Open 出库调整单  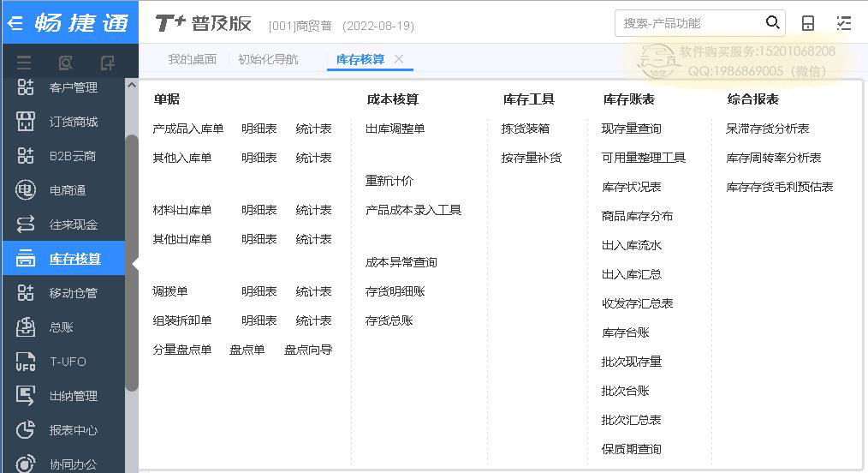pos(395,129)
